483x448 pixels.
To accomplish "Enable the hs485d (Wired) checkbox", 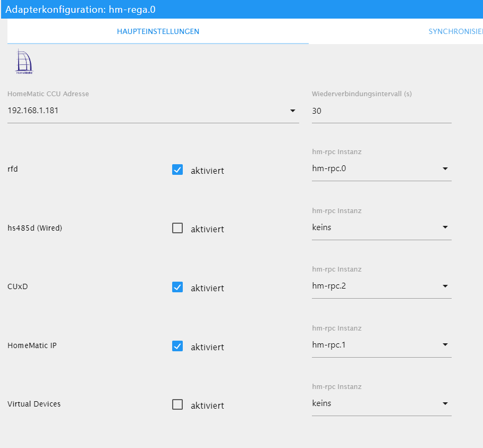I will click(177, 229).
